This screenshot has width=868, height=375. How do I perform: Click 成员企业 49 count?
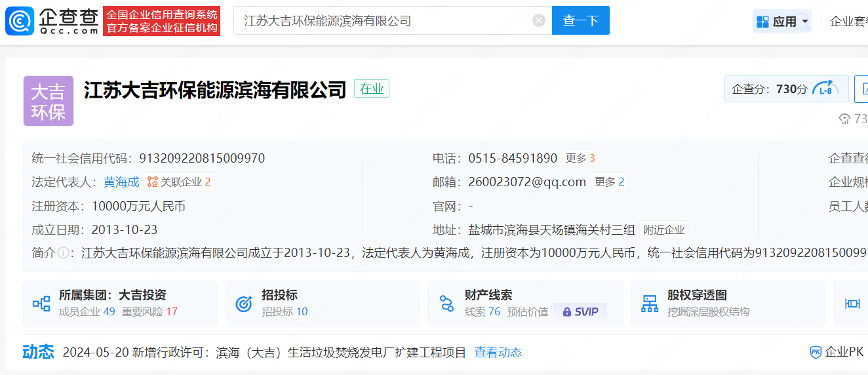point(87,312)
